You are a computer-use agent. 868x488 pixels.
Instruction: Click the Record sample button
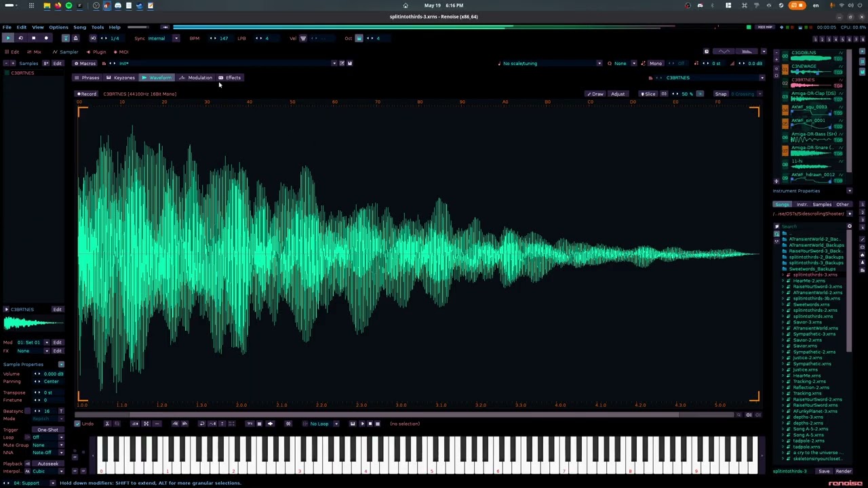click(x=86, y=94)
